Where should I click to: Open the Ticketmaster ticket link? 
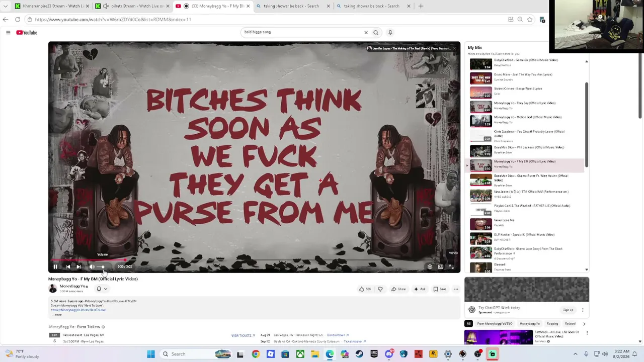coord(355,341)
